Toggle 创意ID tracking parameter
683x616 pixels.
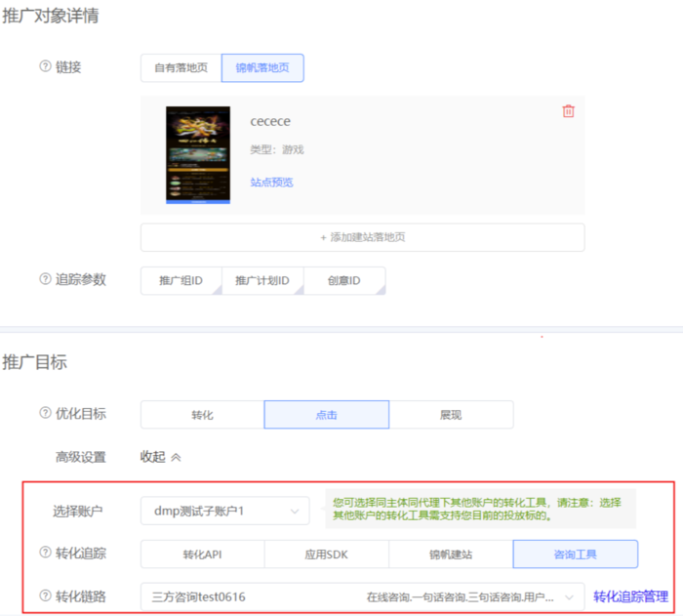point(343,281)
